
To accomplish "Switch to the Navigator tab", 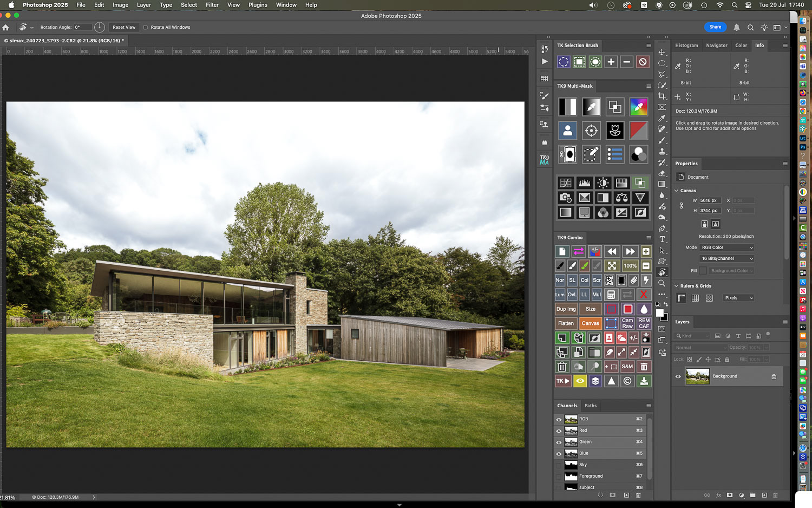I will coord(716,45).
